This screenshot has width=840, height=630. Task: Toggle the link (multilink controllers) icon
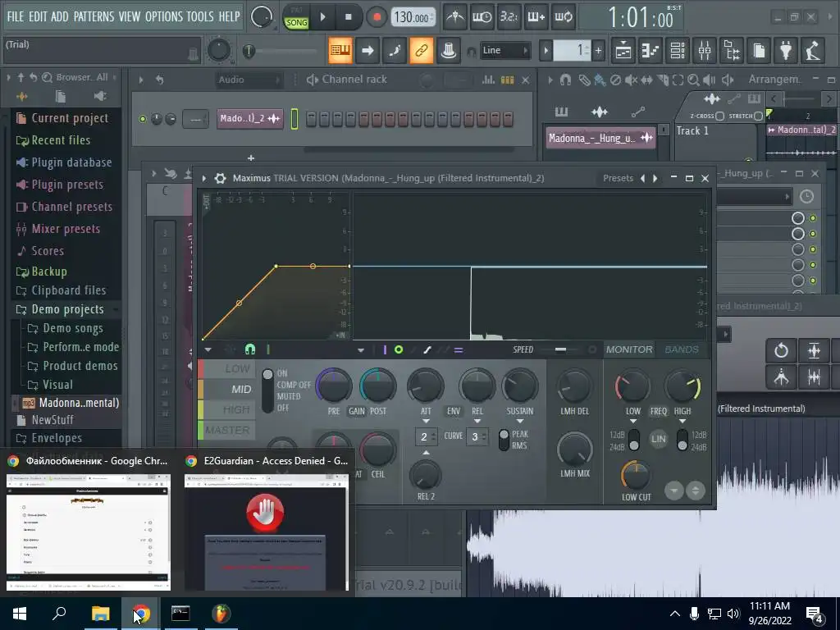pyautogui.click(x=422, y=50)
